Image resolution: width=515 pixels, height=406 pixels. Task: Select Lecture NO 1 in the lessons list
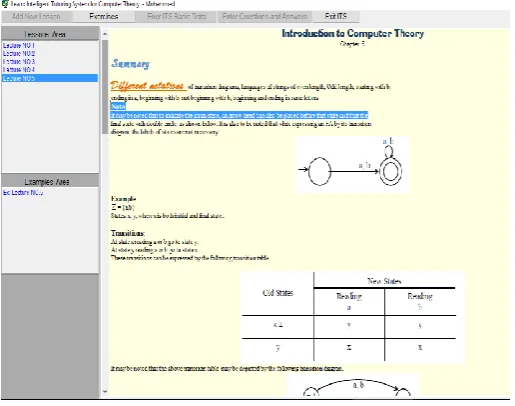[x=19, y=45]
